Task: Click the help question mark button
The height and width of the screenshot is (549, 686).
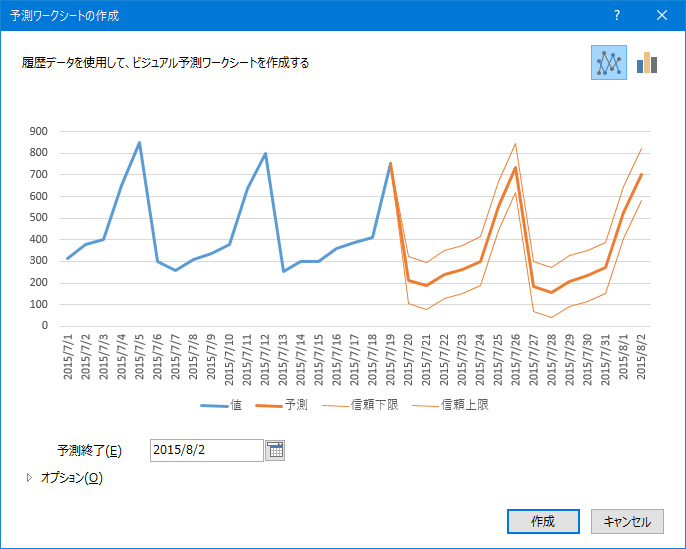Action: [617, 15]
